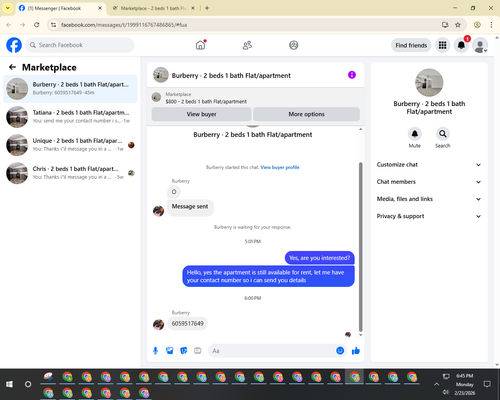The height and width of the screenshot is (400, 500).
Task: Choose a sticker icon
Action: pyautogui.click(x=184, y=351)
